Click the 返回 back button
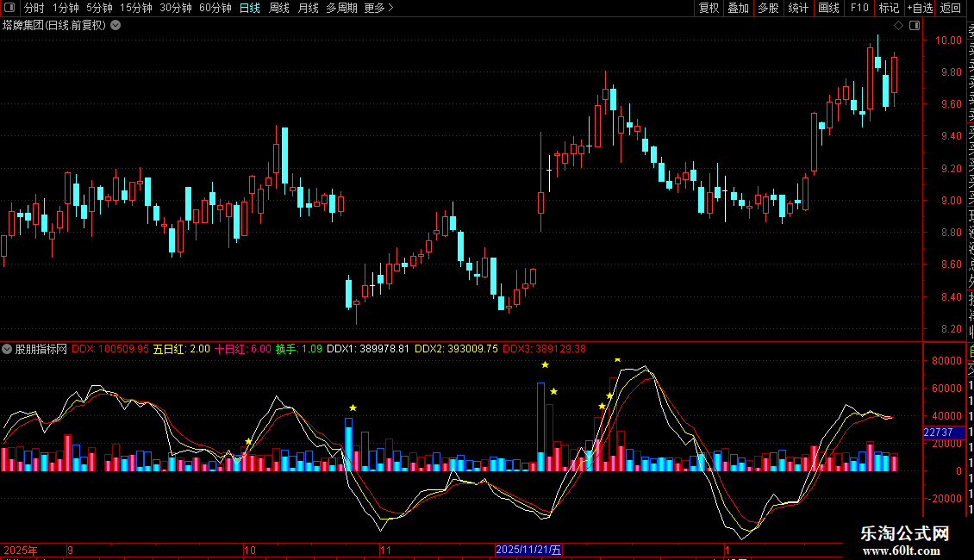Viewport: 974px width, 560px height. pos(951,8)
